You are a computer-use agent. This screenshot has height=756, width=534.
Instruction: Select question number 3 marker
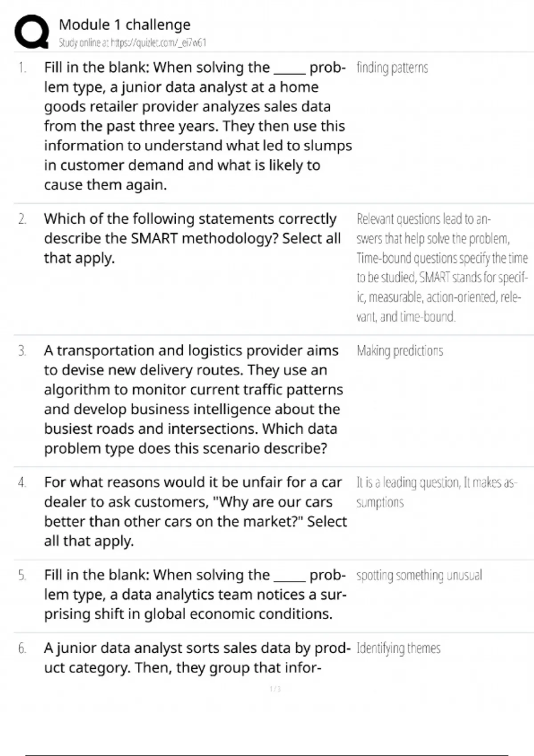22,350
